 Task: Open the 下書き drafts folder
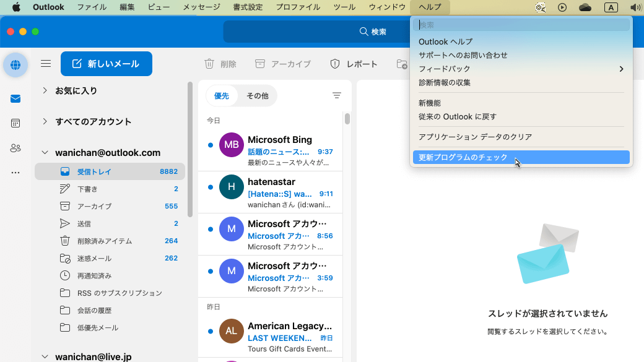pos(110,189)
